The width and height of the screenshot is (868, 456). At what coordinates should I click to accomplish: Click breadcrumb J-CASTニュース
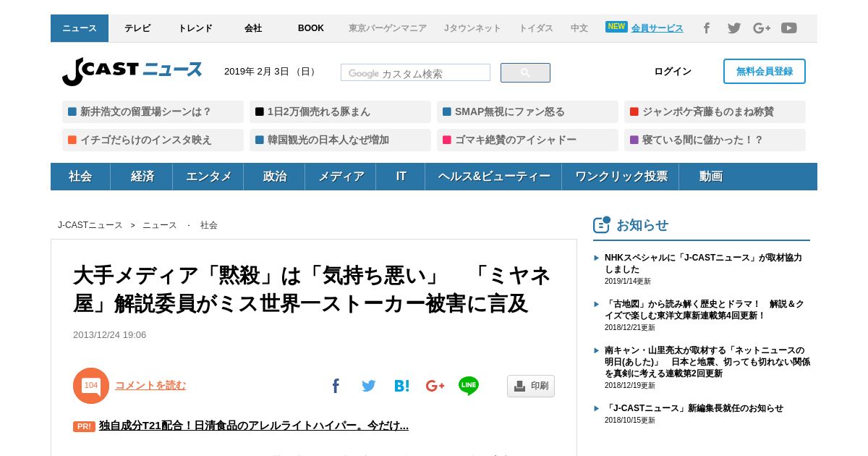(x=90, y=225)
